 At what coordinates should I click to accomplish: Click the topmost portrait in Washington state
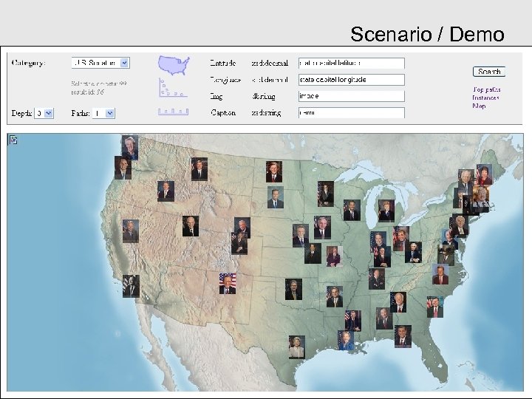pyautogui.click(x=130, y=147)
